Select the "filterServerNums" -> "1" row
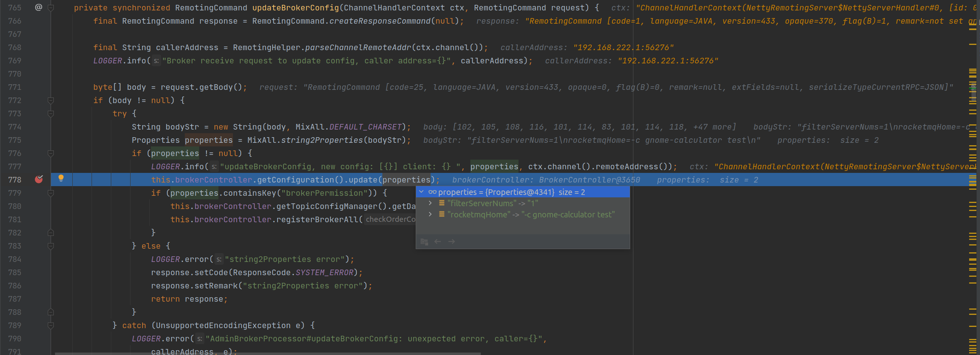Viewport: 980px width, 355px height. (x=523, y=203)
